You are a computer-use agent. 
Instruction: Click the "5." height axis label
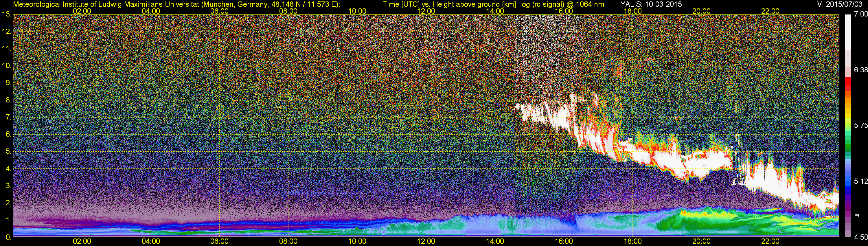pyautogui.click(x=8, y=152)
